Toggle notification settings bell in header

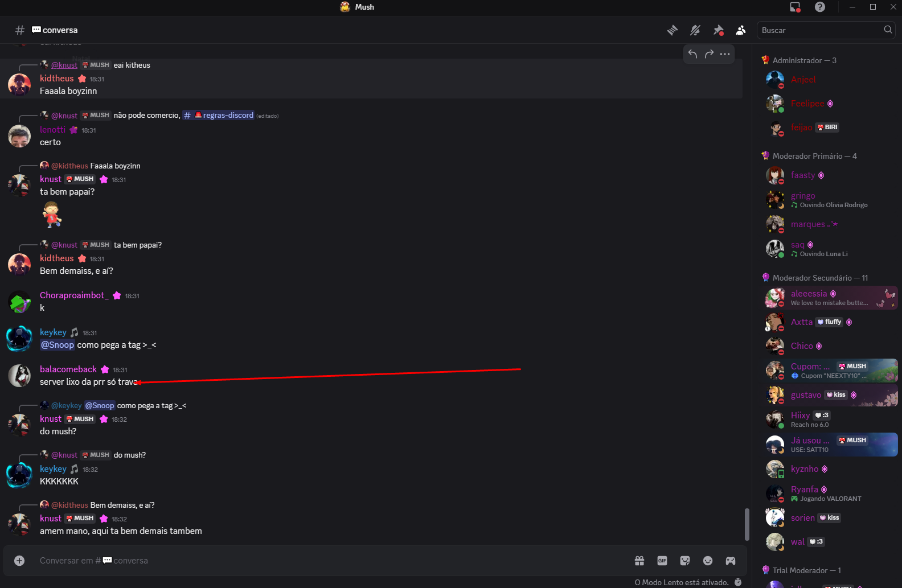click(695, 30)
